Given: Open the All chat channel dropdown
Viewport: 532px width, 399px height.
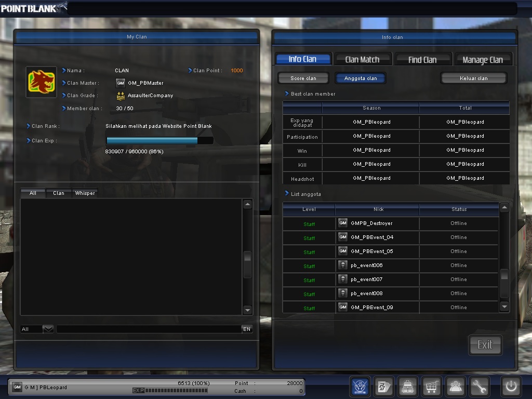Looking at the screenshot, I should (x=48, y=329).
